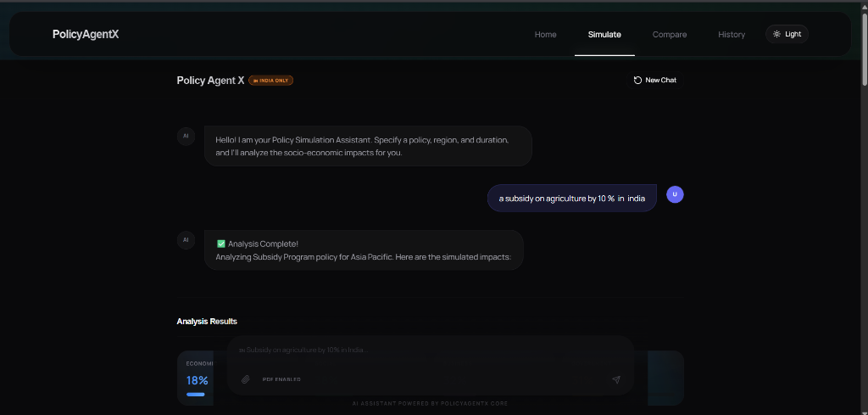Toggle the Light theme switch
868x415 pixels.
(787, 34)
